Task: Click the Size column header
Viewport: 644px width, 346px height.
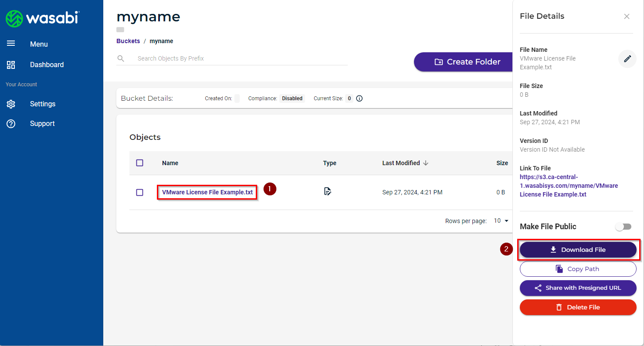Action: [x=502, y=163]
